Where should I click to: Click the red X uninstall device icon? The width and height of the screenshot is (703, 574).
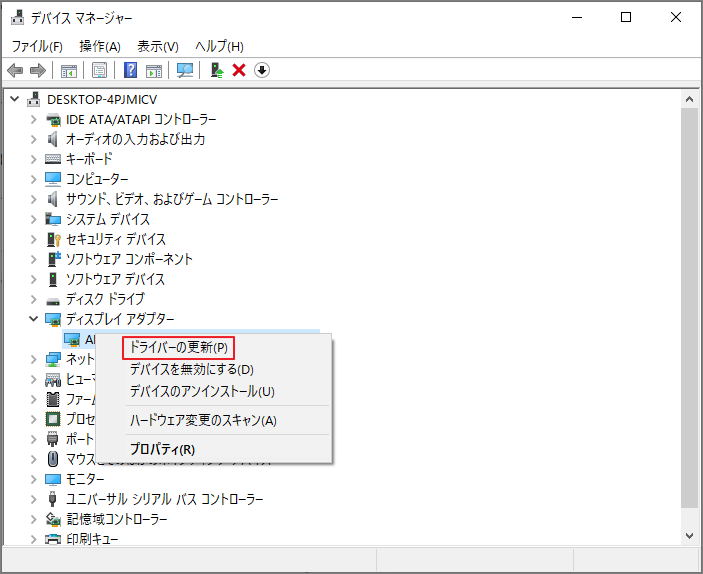239,70
